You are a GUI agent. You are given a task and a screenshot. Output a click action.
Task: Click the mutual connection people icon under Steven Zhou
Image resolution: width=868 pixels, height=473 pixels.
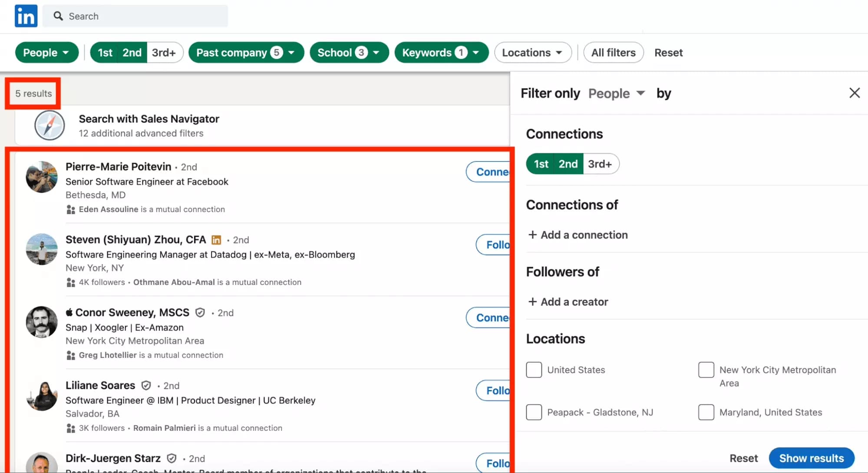71,282
